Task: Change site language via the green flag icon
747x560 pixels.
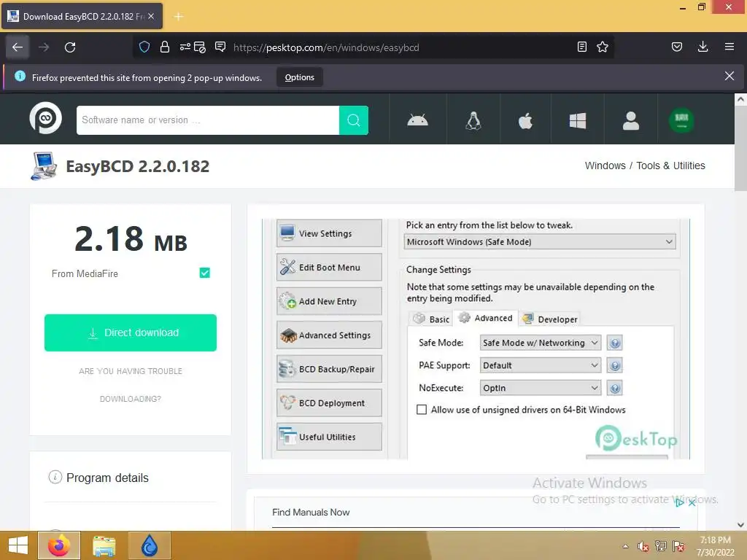Action: point(682,120)
